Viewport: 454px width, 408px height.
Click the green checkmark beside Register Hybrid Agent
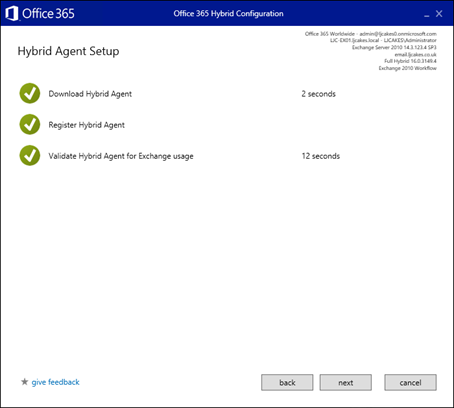point(30,124)
